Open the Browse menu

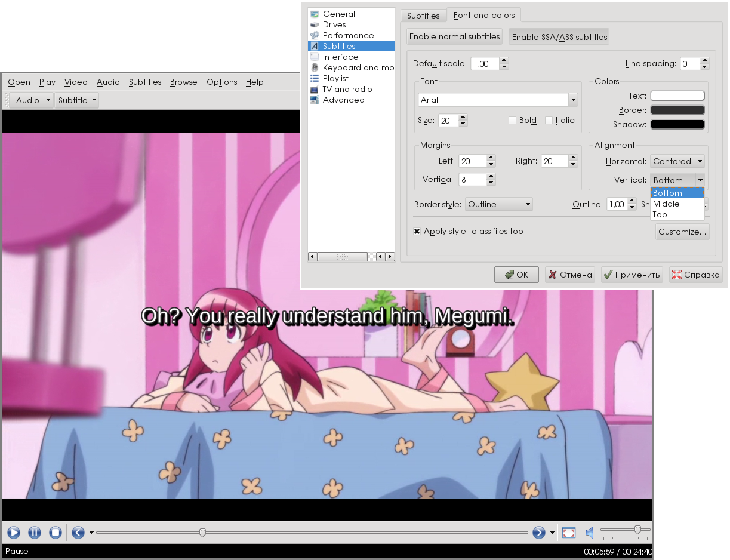[x=183, y=82]
